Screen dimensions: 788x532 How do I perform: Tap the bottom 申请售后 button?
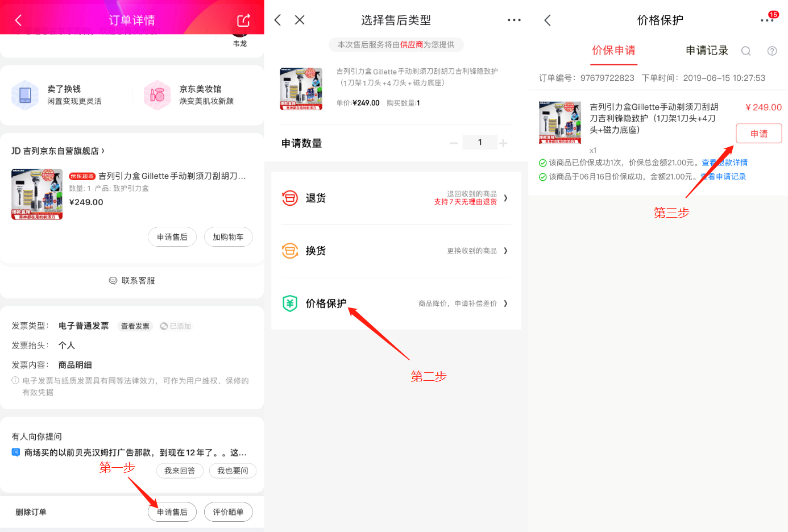click(172, 512)
